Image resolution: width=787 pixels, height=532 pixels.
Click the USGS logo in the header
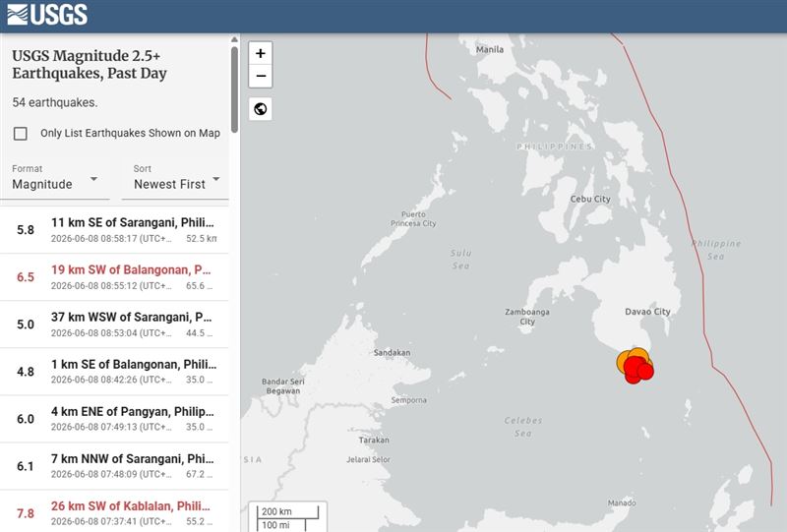pos(47,15)
